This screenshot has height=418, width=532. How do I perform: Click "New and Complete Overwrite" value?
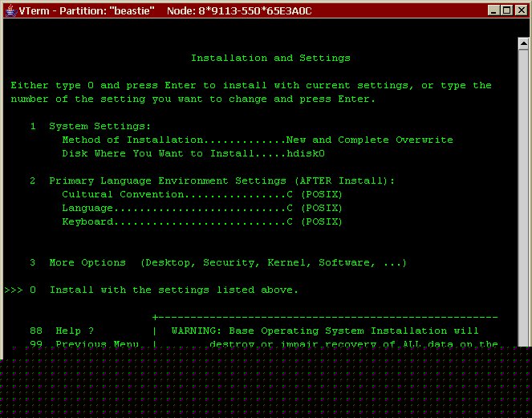pos(370,140)
